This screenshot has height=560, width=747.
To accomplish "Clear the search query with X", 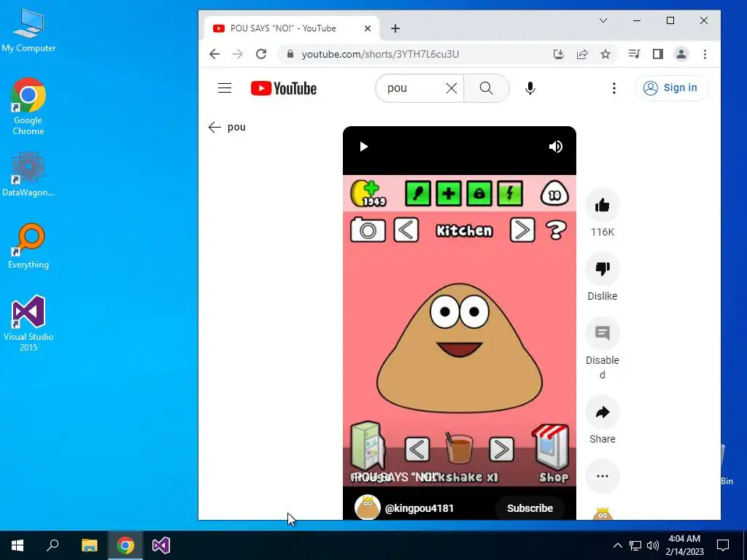I will [451, 88].
